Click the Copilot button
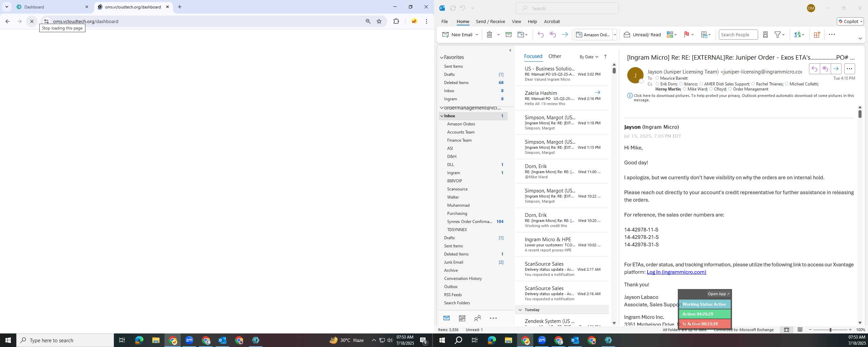Viewport: 868px width, 347px height. [x=850, y=21]
